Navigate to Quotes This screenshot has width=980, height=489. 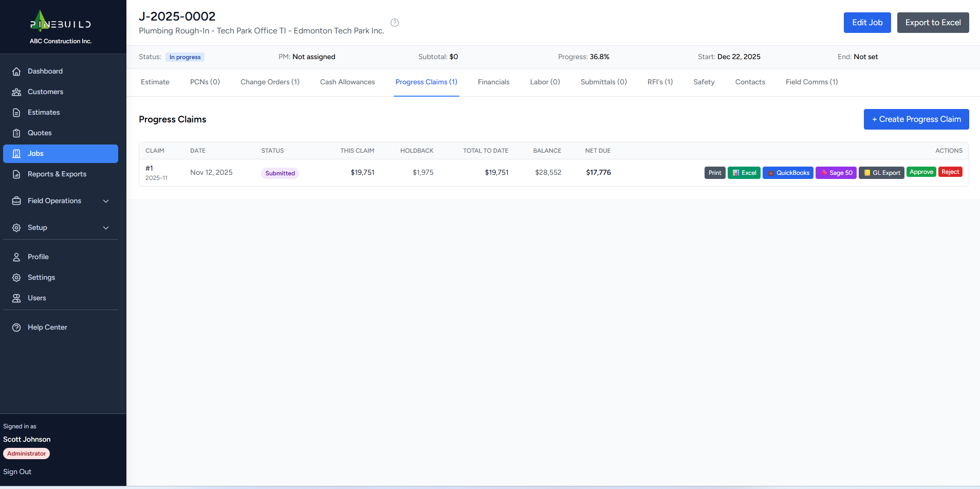coord(39,133)
